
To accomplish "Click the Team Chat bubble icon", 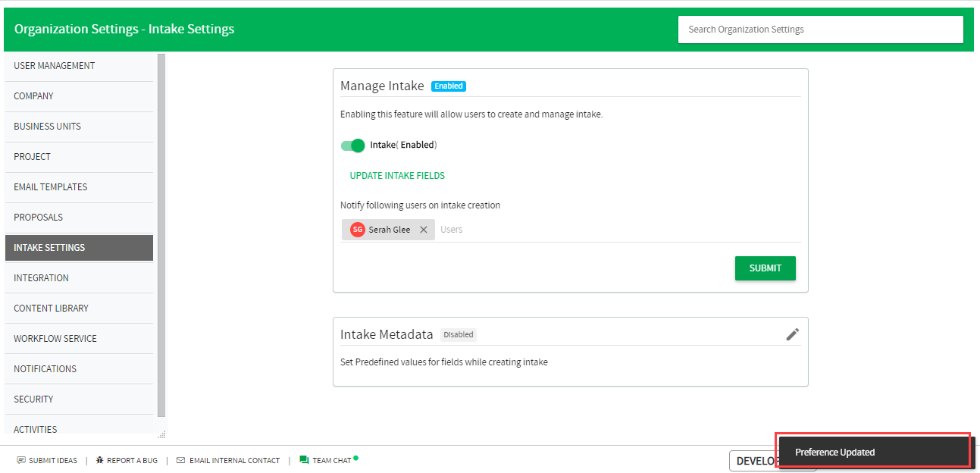I will coord(304,460).
